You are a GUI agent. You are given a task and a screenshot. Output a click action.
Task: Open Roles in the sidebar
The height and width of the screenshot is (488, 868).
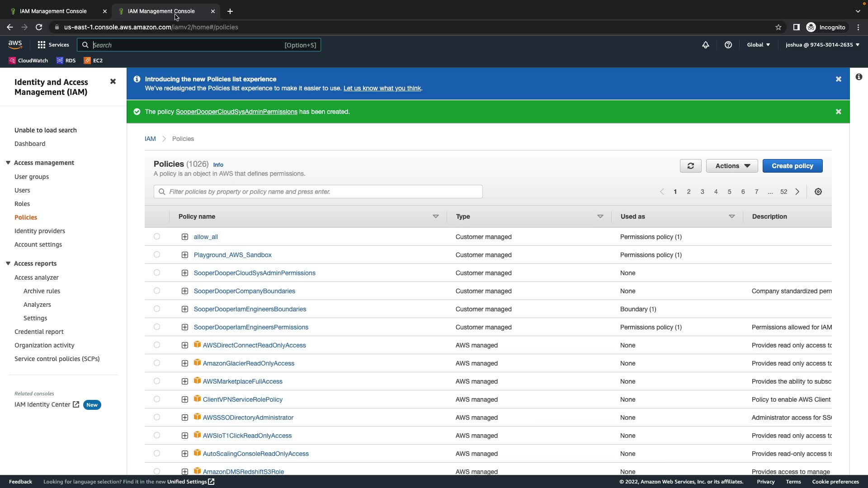(x=22, y=204)
